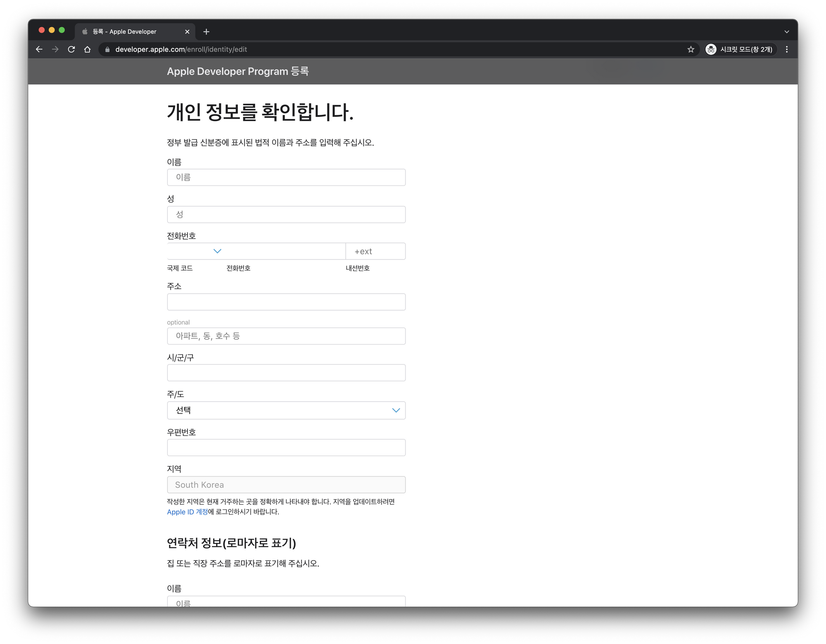
Task: Click the incognito mode profile badge
Action: click(740, 49)
